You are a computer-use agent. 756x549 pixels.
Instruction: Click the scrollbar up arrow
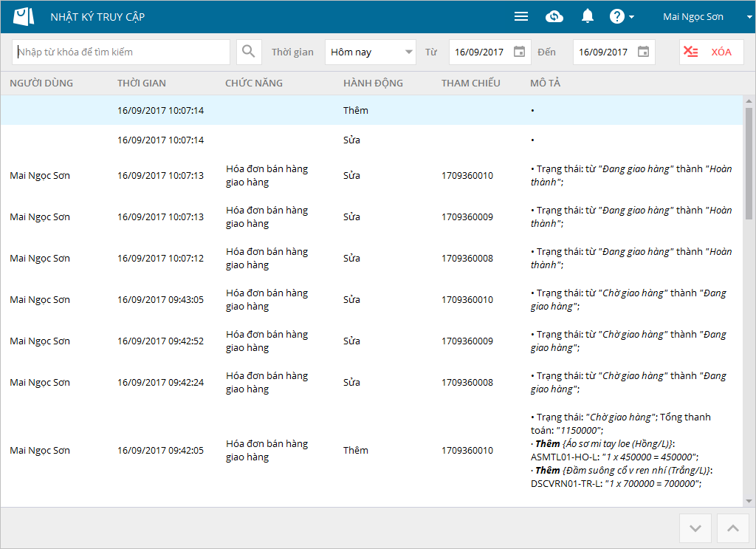click(x=749, y=100)
